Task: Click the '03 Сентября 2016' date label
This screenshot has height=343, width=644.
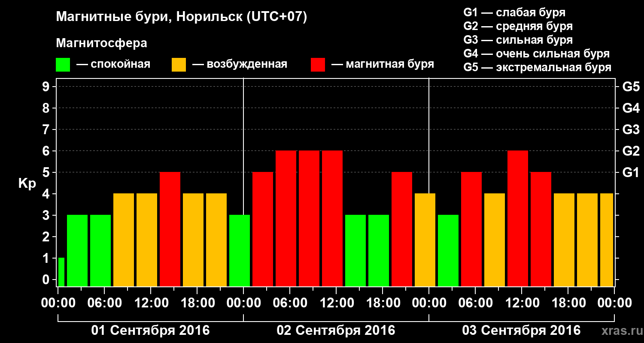Action: 522,331
